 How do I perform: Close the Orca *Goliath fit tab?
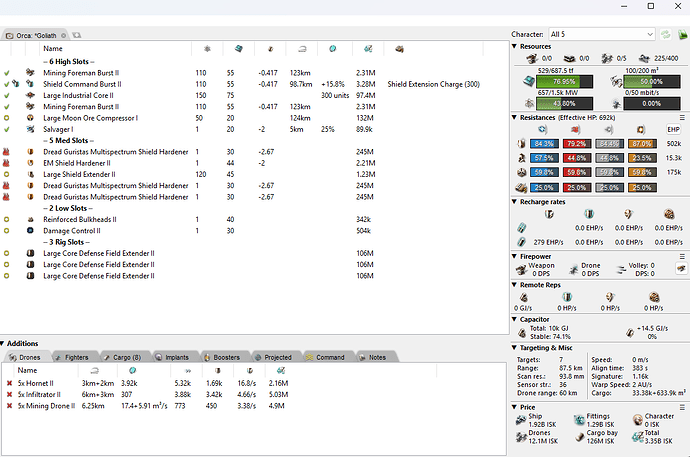(x=63, y=35)
